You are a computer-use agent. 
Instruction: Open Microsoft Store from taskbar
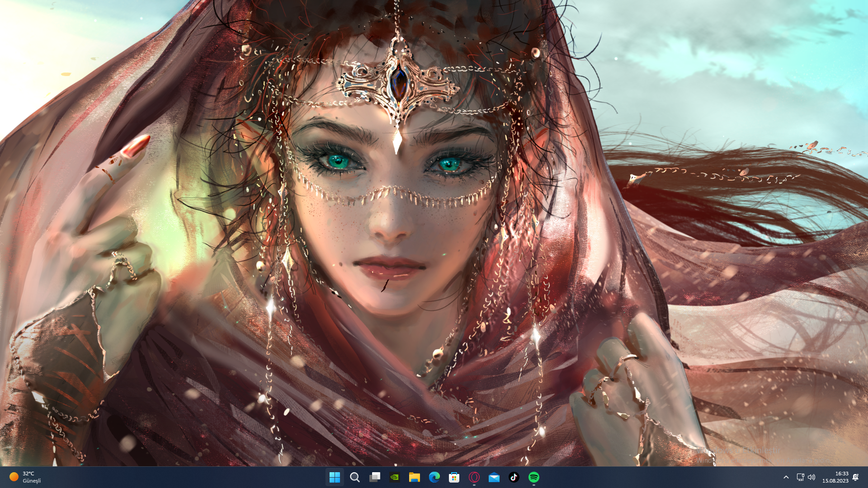pos(454,477)
